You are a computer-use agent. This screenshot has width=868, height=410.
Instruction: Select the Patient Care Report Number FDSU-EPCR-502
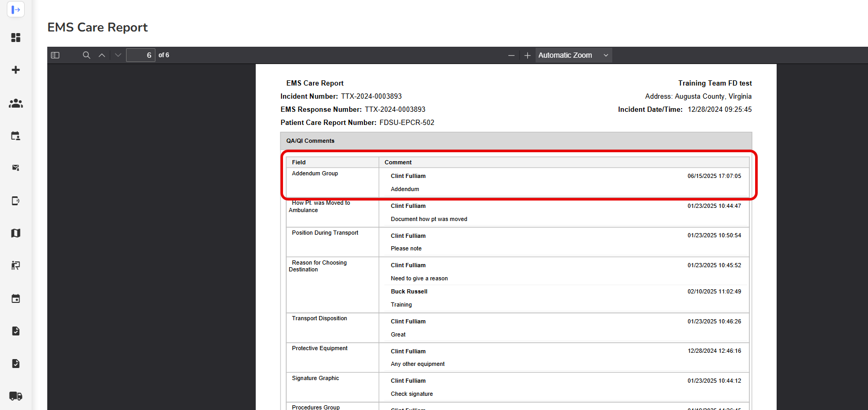(x=358, y=123)
